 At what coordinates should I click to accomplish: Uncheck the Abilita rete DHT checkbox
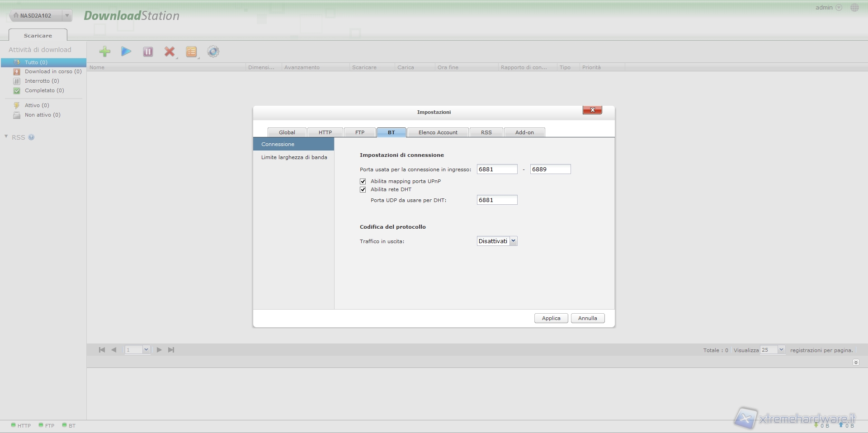tap(363, 190)
